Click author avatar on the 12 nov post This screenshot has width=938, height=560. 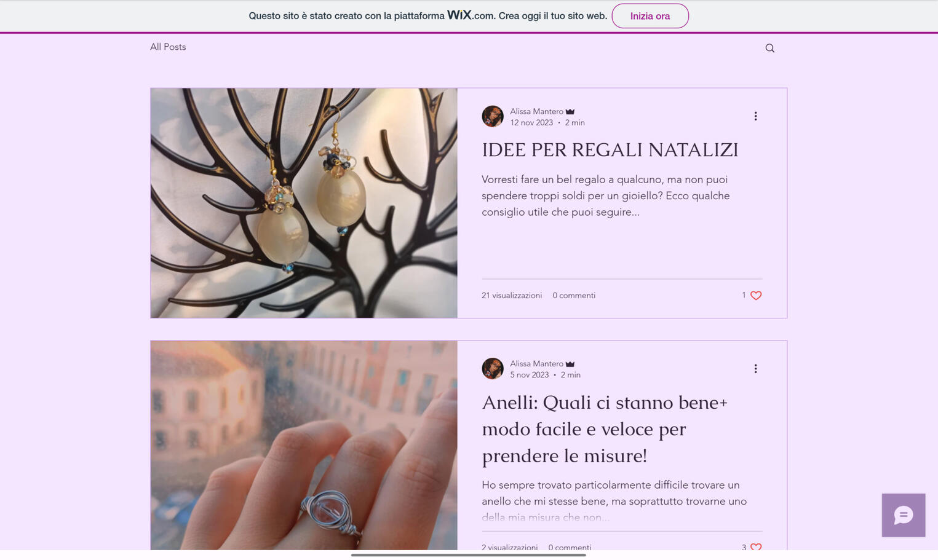tap(492, 116)
